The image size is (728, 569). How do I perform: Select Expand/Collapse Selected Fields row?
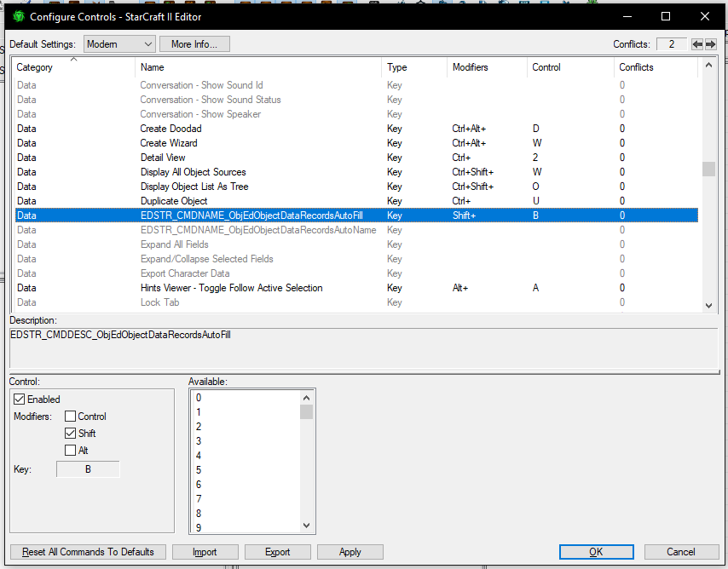click(x=356, y=258)
